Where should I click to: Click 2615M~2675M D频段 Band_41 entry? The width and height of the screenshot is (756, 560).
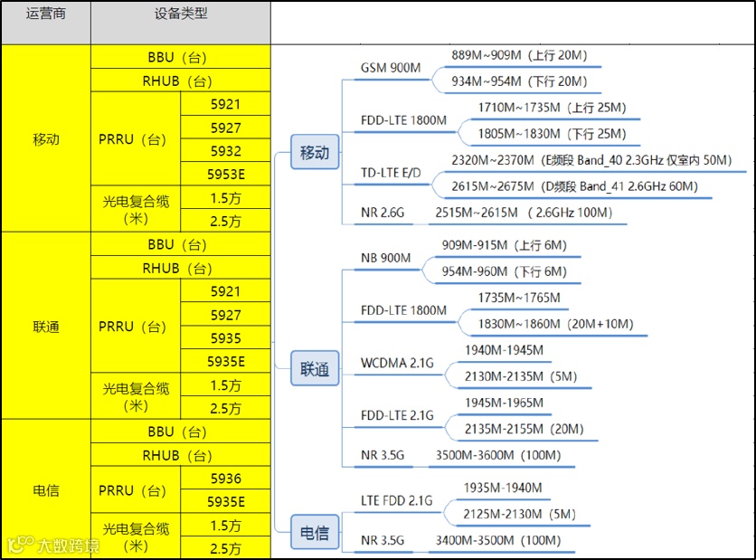[574, 186]
